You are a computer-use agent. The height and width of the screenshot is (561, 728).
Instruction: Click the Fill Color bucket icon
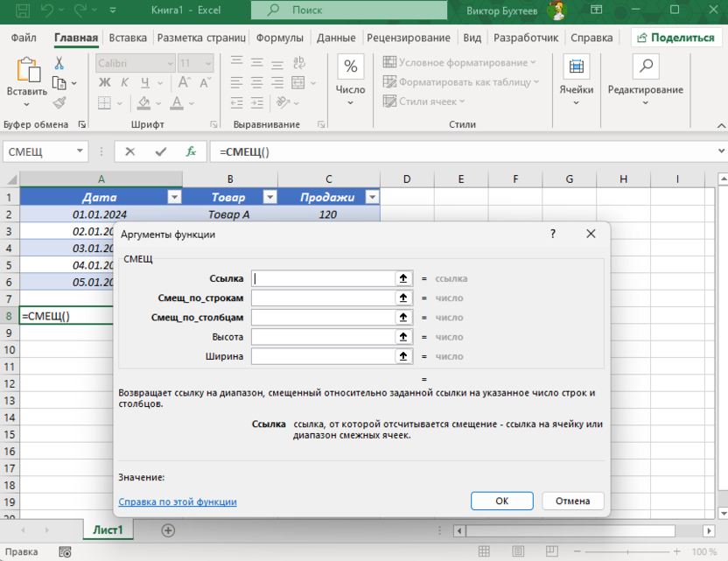click(143, 102)
